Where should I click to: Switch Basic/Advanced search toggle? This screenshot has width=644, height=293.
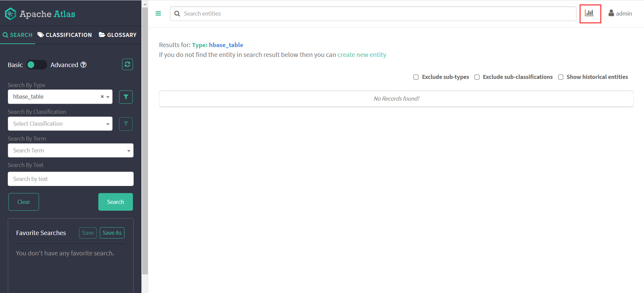37,65
